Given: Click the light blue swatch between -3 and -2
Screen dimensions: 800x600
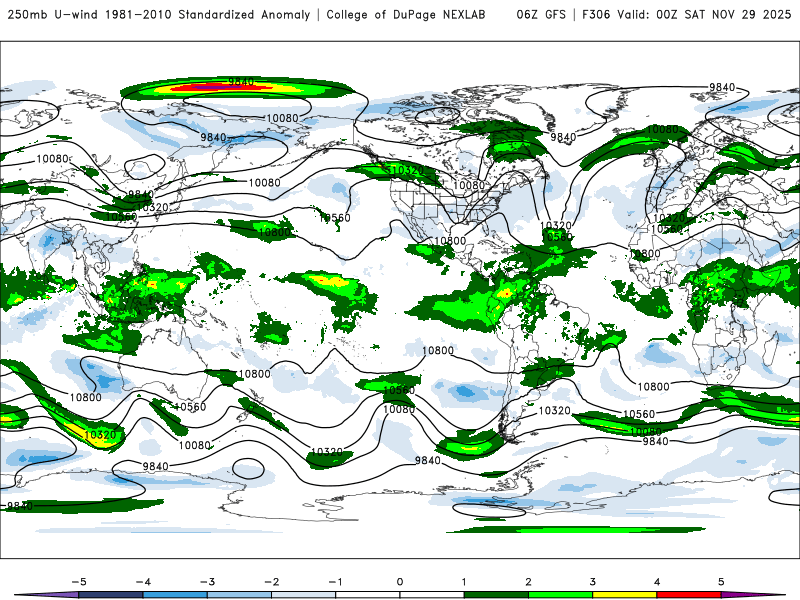Looking at the screenshot, I should pos(239,595).
